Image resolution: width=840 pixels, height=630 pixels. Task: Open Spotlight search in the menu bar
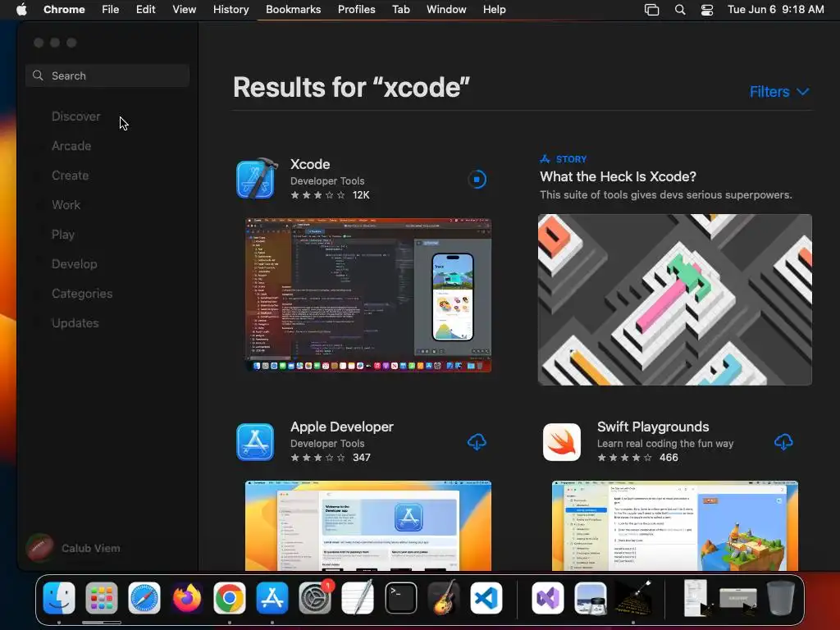pyautogui.click(x=680, y=10)
